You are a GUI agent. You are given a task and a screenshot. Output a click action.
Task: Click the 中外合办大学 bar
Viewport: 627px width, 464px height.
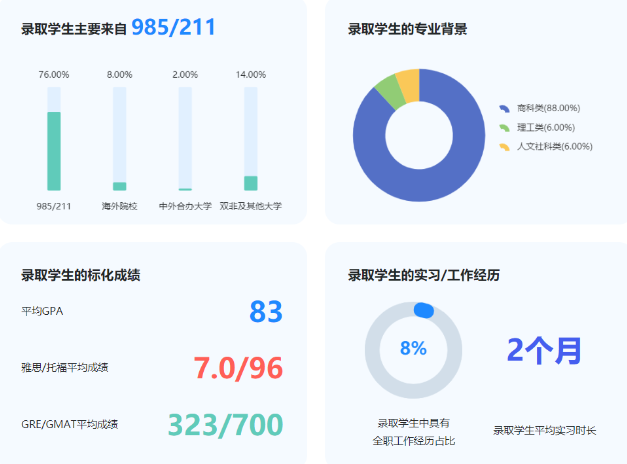click(185, 189)
